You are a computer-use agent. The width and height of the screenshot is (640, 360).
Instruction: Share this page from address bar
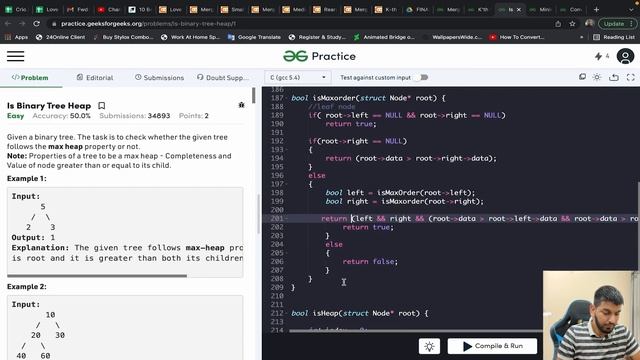click(558, 24)
